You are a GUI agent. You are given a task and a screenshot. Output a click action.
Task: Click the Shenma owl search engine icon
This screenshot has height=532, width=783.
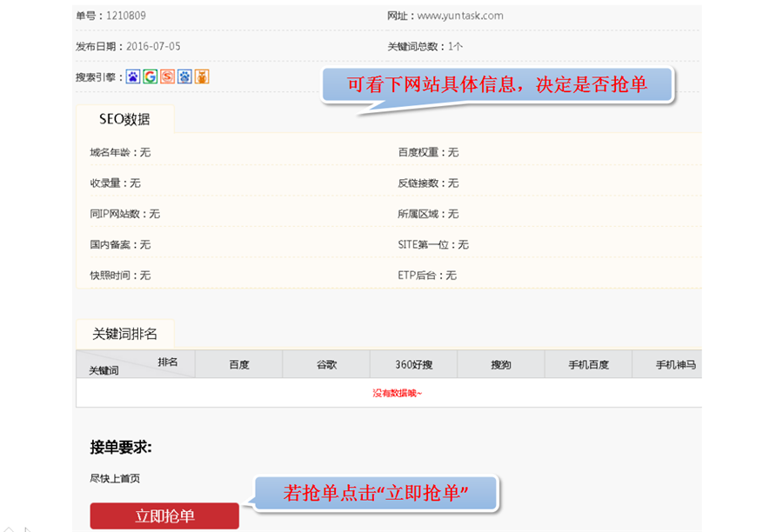[202, 76]
